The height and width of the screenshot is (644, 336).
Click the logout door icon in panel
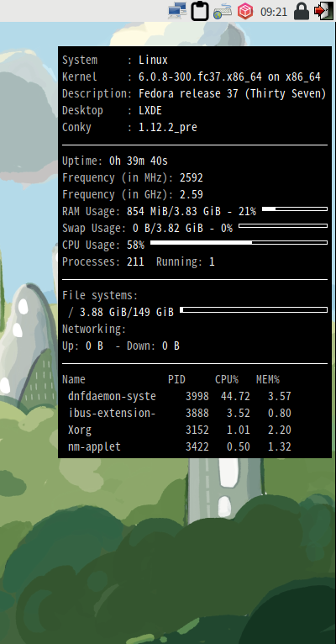pyautogui.click(x=323, y=11)
